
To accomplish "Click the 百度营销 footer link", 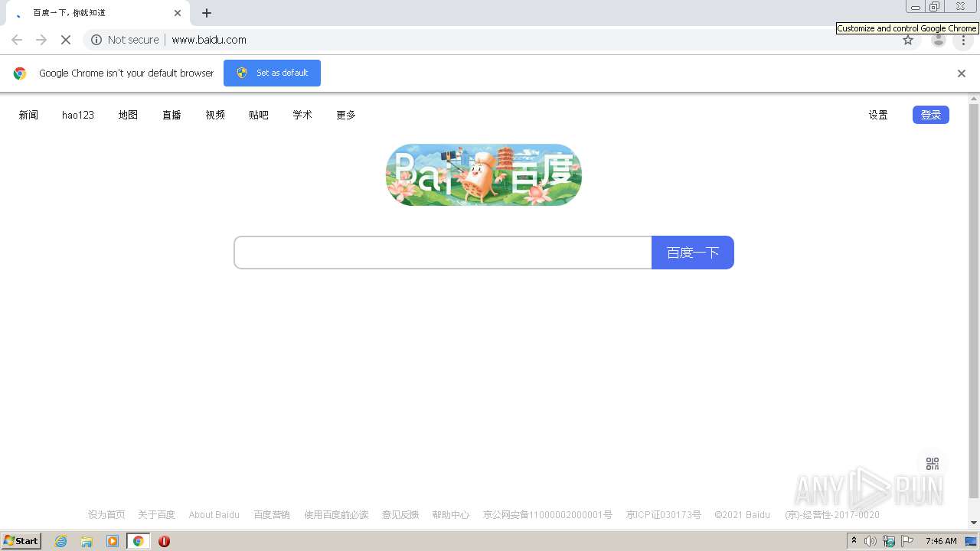I will click(272, 515).
